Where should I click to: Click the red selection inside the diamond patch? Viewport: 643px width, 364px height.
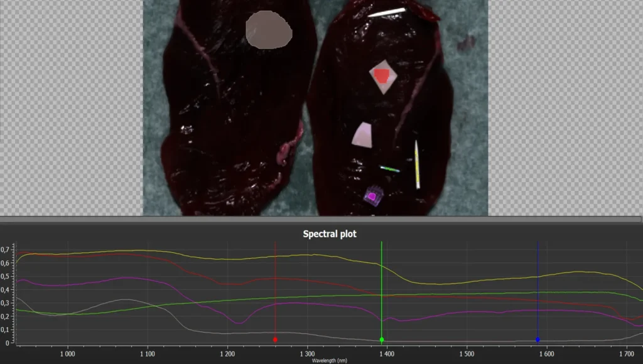point(381,76)
